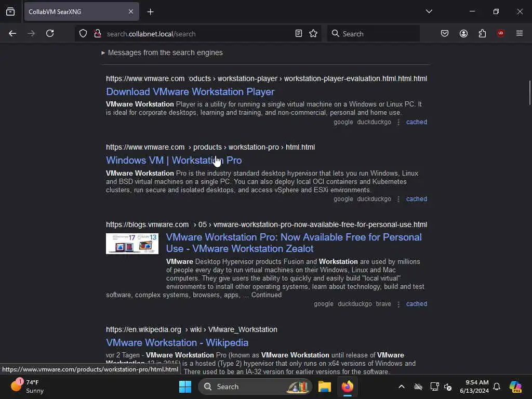Go forward one page
Viewport: 532px width, 399px height.
click(31, 34)
